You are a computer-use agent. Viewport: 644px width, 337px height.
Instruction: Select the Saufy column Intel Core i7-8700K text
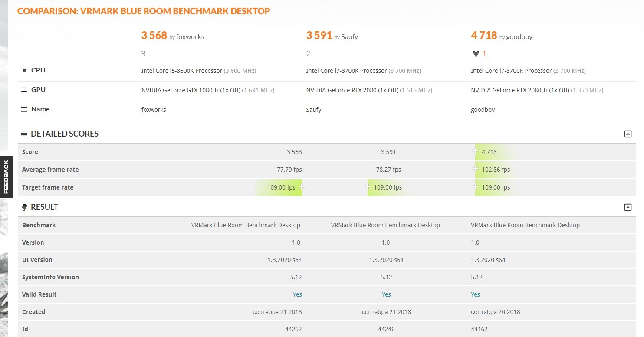(346, 71)
